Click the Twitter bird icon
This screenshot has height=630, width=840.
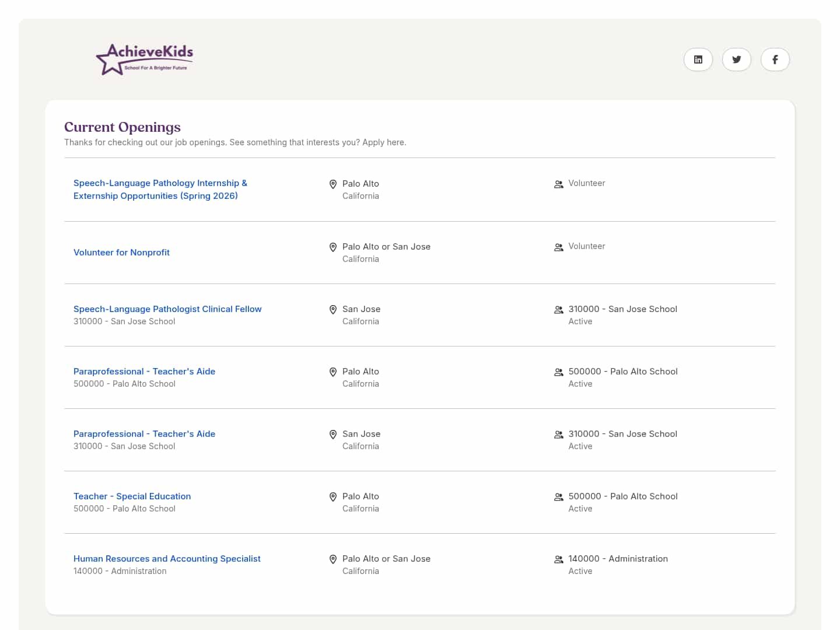coord(736,59)
